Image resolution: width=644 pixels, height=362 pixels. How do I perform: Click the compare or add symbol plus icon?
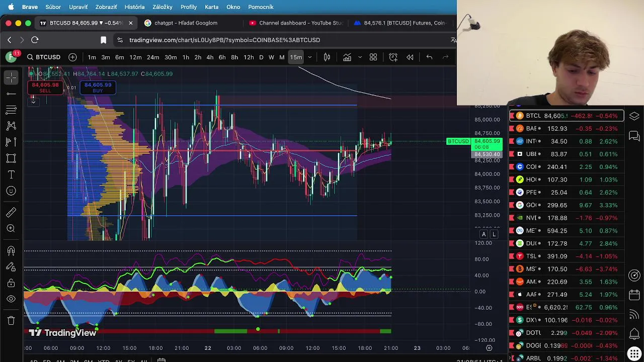(x=72, y=57)
